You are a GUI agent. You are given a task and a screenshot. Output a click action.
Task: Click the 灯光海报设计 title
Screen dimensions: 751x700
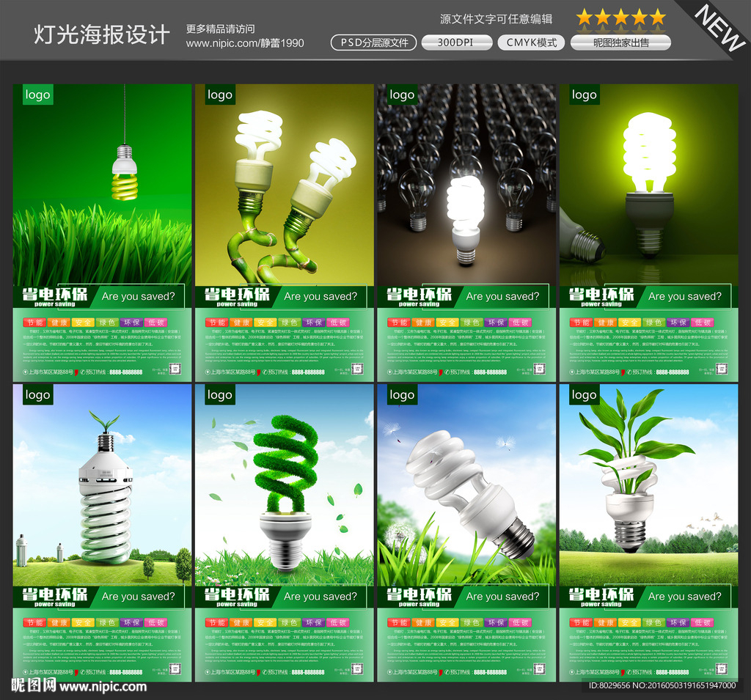(x=100, y=34)
